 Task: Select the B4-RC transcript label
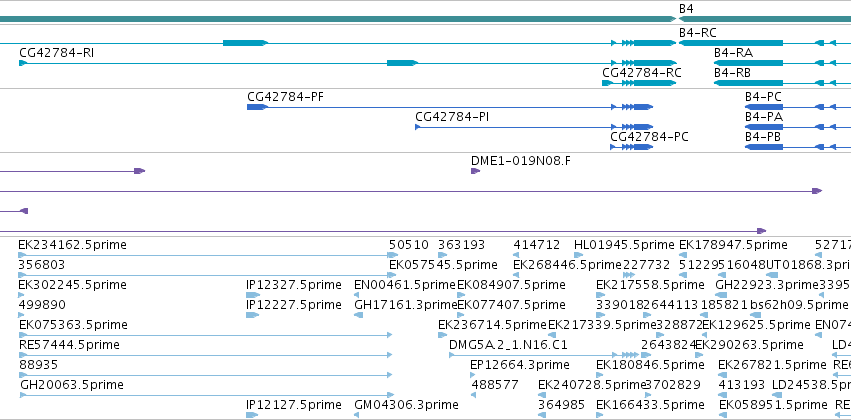pos(697,33)
